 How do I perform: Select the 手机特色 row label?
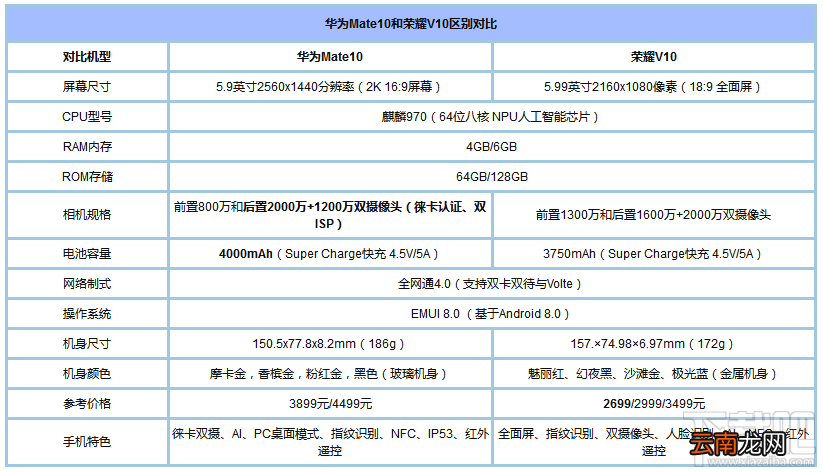pos(87,442)
